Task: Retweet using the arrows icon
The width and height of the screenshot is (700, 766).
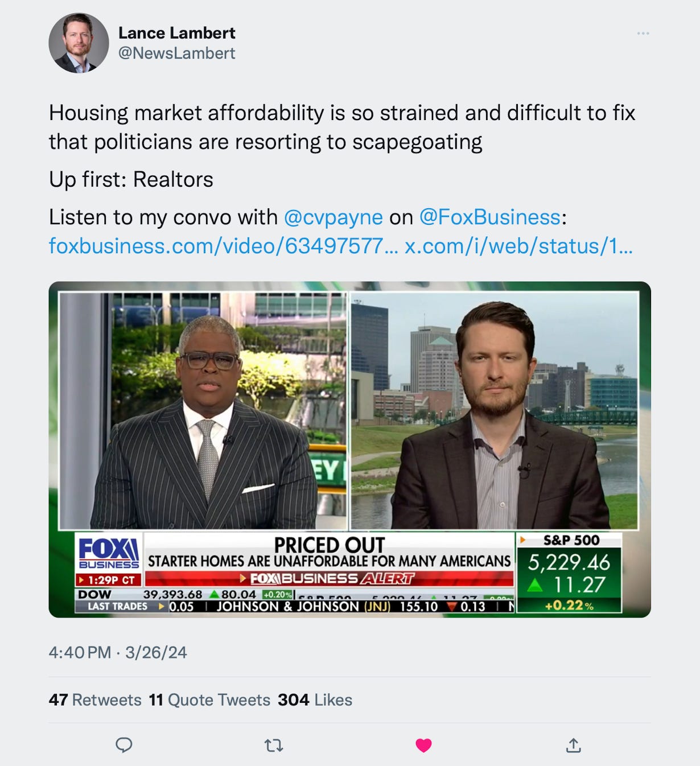Action: [274, 745]
